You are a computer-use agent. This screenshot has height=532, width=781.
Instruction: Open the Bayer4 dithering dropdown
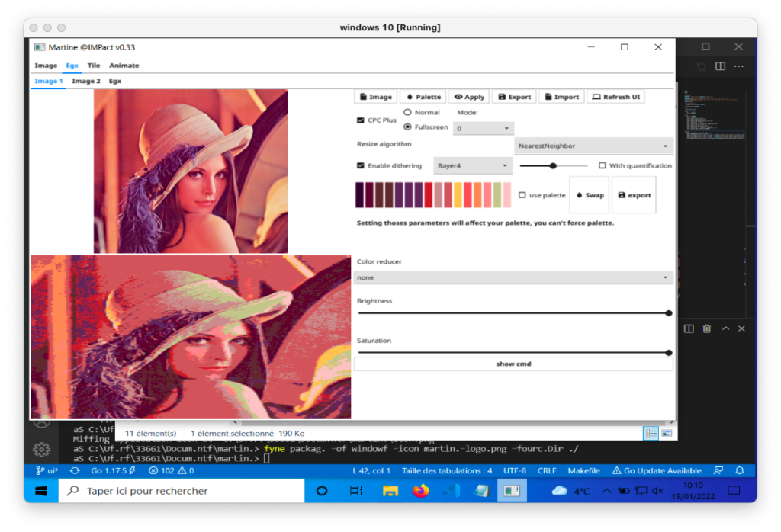[x=472, y=165]
